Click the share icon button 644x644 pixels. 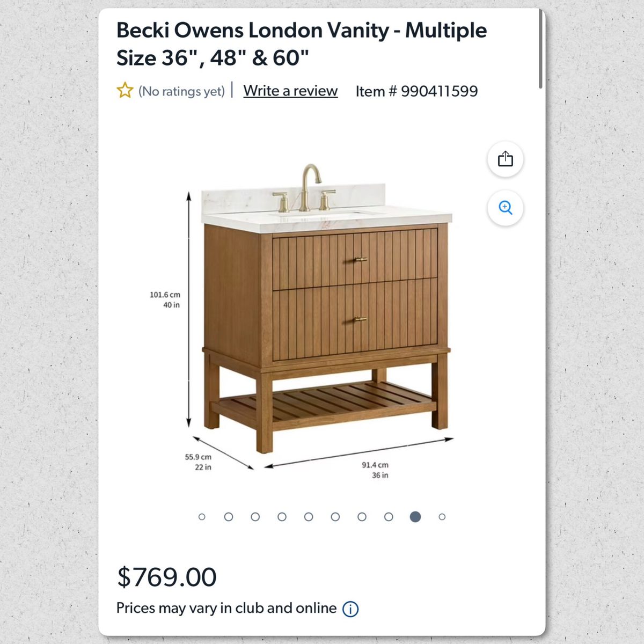505,159
